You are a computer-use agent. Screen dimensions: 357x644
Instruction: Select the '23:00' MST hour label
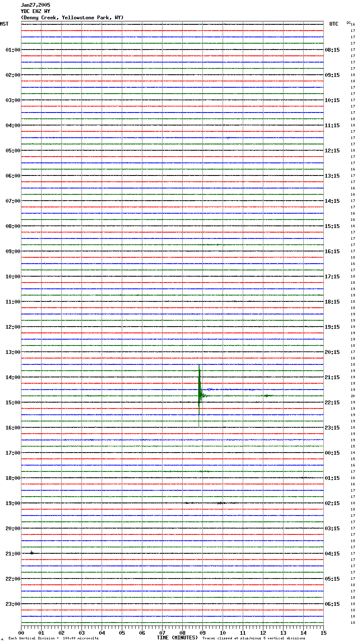[x=13, y=604]
